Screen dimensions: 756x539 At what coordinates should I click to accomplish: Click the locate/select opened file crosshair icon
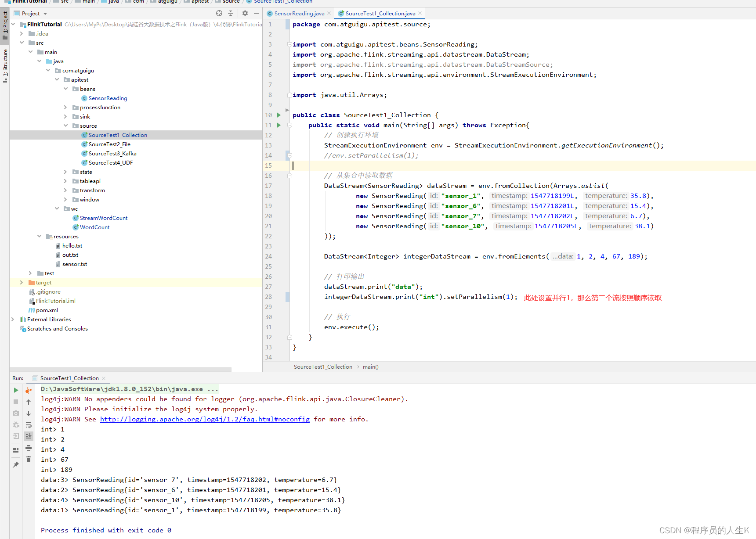[x=219, y=14]
